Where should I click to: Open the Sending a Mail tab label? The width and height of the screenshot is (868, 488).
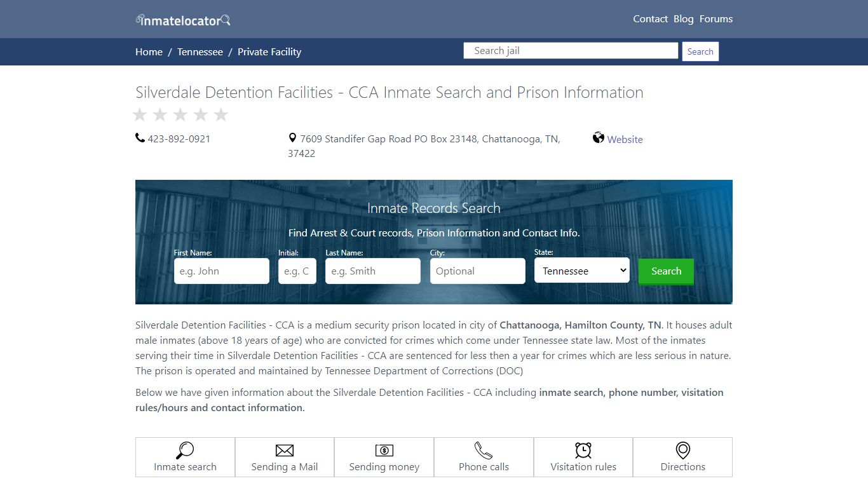(285, 467)
